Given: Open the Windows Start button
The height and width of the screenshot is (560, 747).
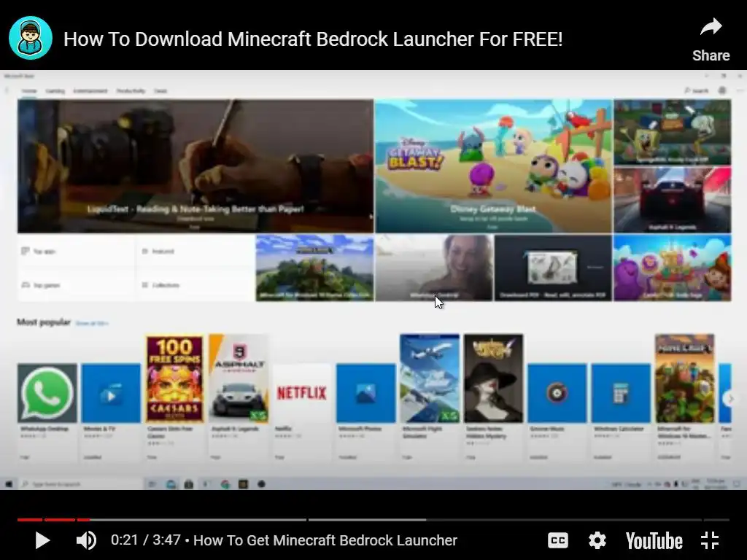Looking at the screenshot, I should click(x=9, y=484).
